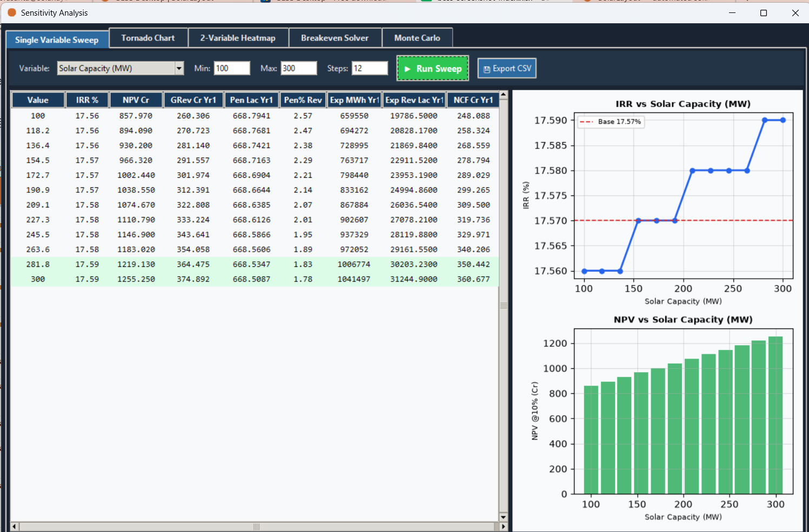Click NCF cell 360.677

tap(473, 279)
